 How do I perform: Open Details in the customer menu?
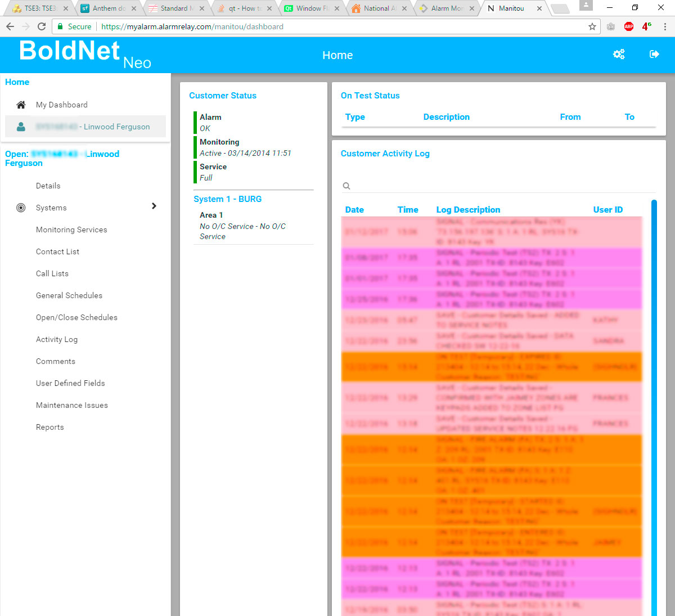48,186
